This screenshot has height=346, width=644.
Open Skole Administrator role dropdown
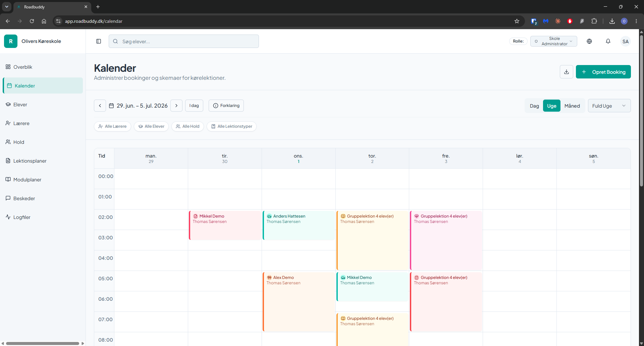[x=553, y=41]
